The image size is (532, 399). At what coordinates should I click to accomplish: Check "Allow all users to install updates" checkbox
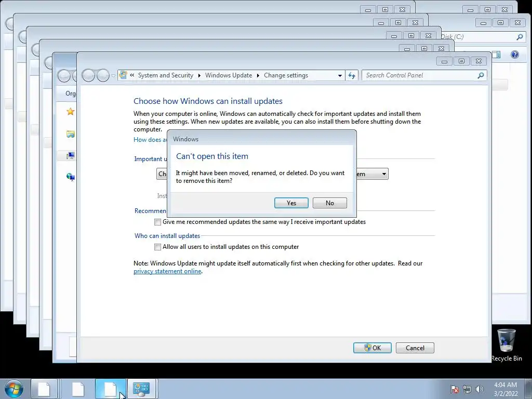(x=157, y=247)
